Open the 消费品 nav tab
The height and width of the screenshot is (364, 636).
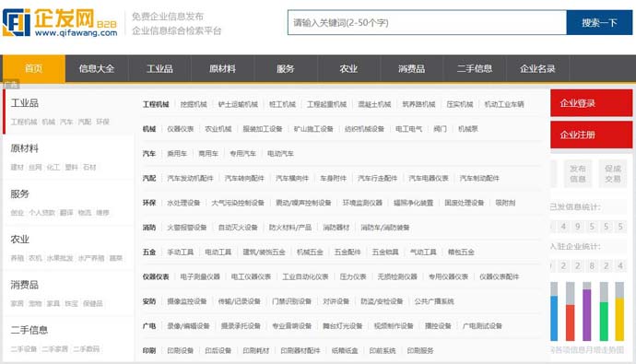[x=411, y=68]
